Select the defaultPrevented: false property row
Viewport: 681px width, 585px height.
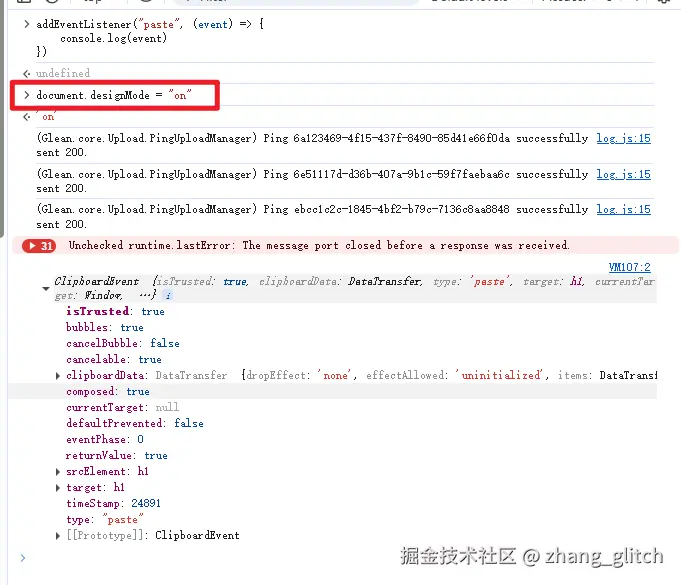tap(135, 423)
